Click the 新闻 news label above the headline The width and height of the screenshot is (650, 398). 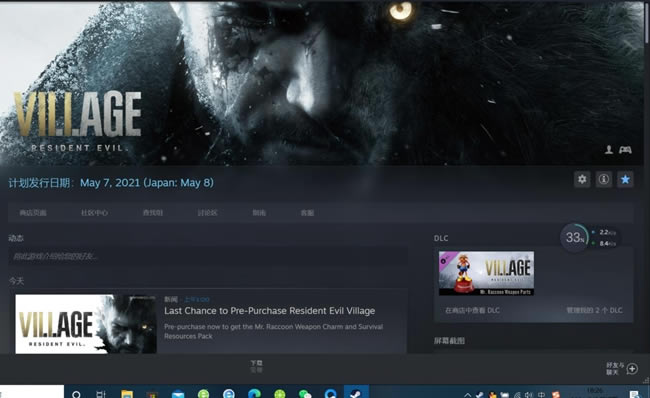click(170, 299)
